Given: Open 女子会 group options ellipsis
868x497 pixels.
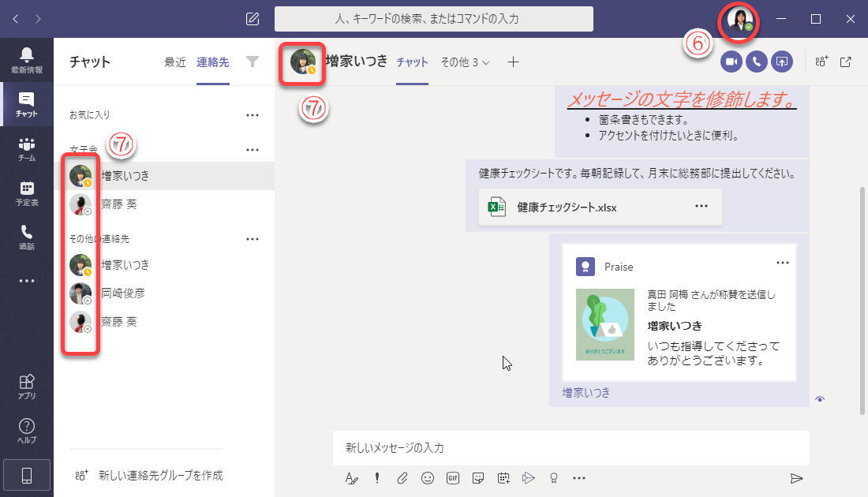Looking at the screenshot, I should pos(253,149).
